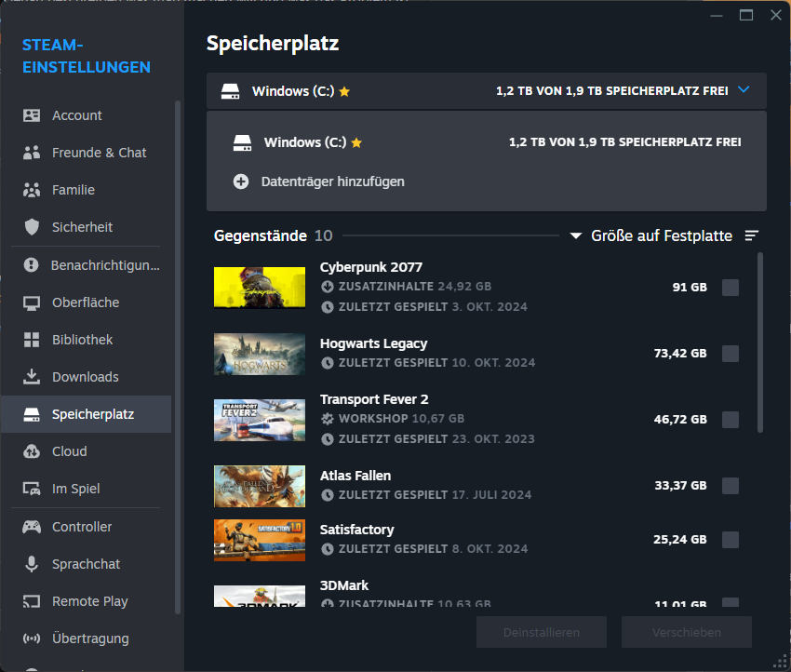Click the Atlas Fallen thumbnail
Viewport: 791px width, 672px height.
260,486
